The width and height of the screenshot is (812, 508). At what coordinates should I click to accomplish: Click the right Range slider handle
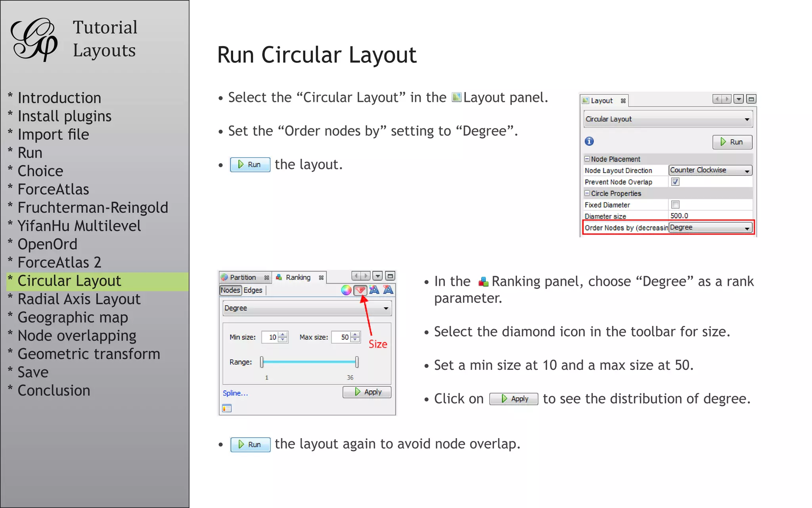357,362
